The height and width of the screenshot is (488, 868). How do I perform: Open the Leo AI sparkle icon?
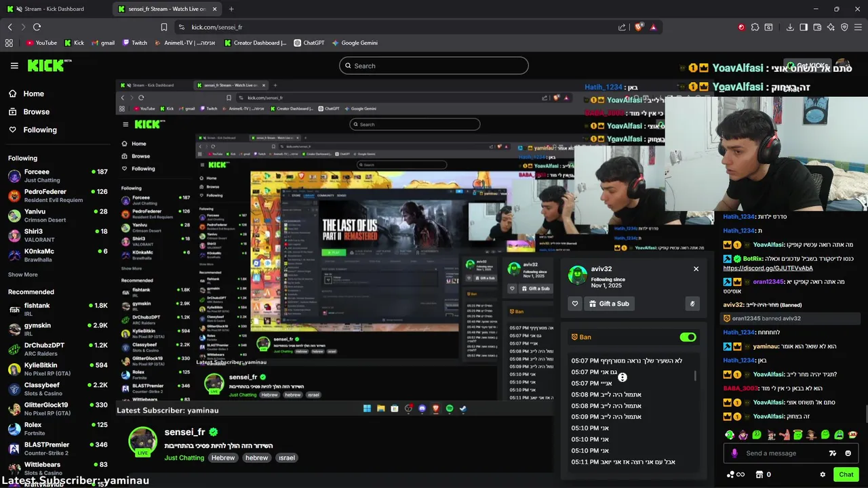coord(831,27)
